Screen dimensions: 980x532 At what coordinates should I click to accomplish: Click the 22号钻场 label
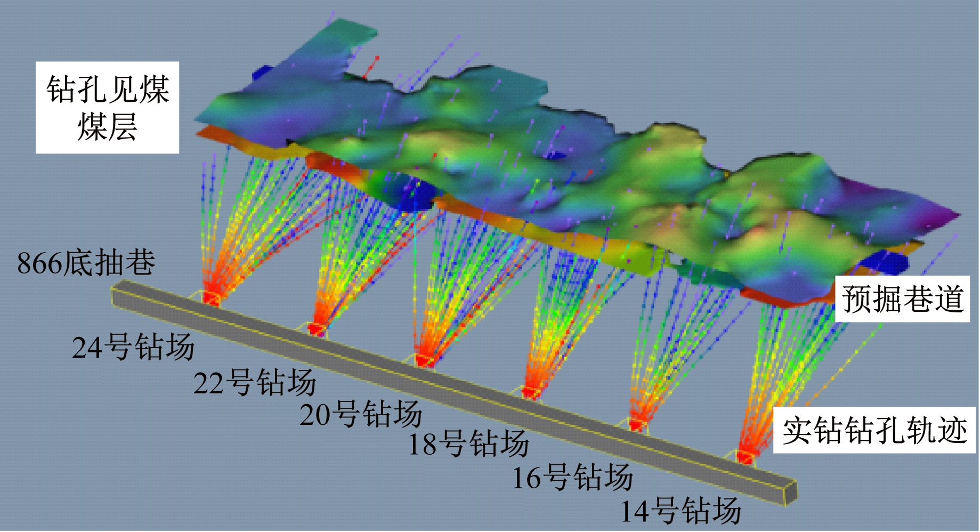254,383
